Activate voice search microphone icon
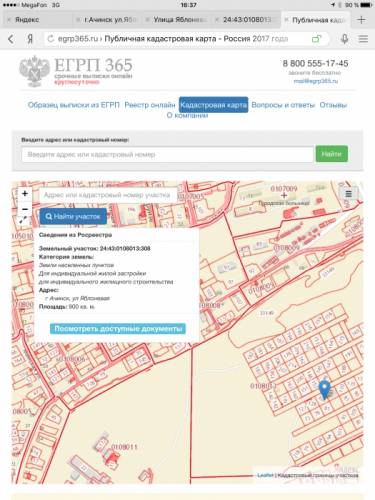 pos(345,39)
